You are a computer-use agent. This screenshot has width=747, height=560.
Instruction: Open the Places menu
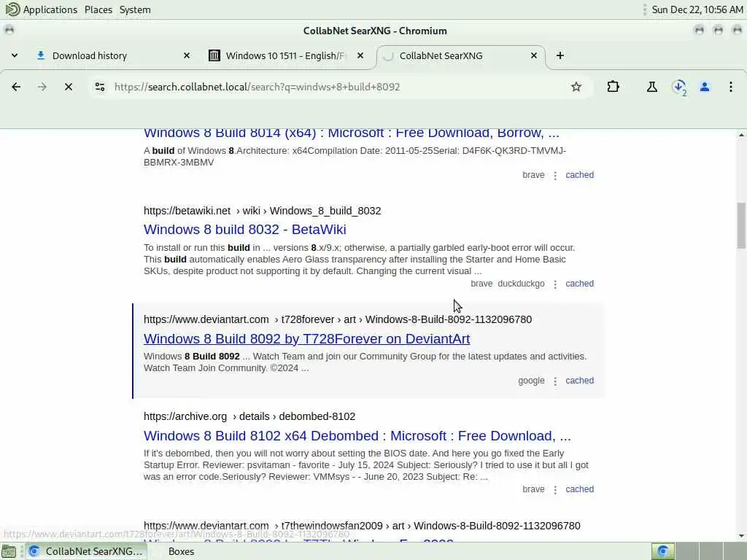pos(98,9)
